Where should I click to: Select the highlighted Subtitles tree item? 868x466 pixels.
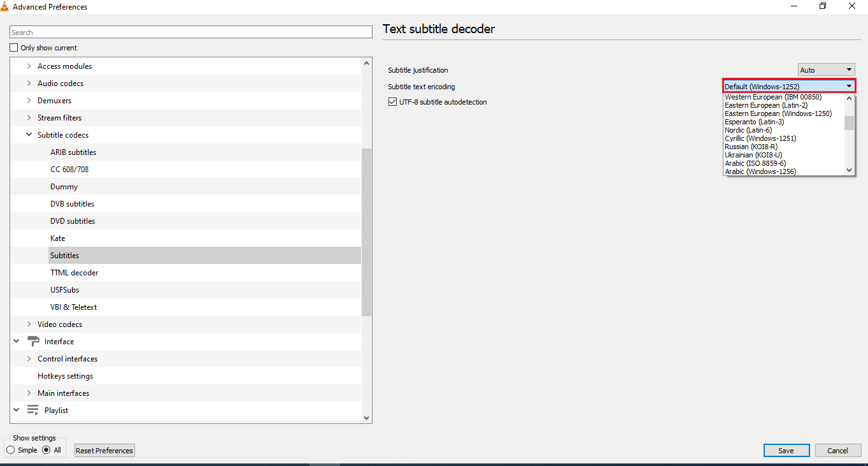pyautogui.click(x=204, y=256)
